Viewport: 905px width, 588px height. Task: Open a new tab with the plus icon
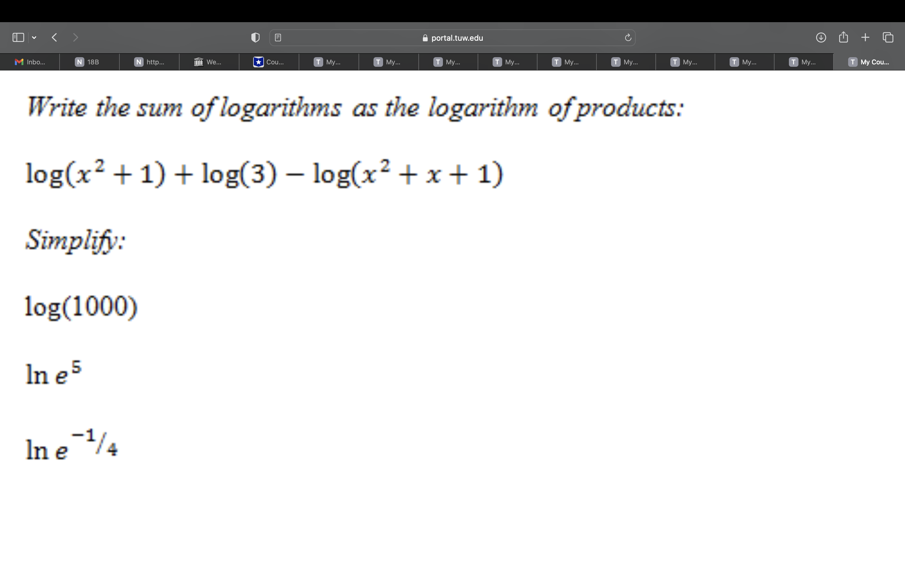[x=865, y=37]
